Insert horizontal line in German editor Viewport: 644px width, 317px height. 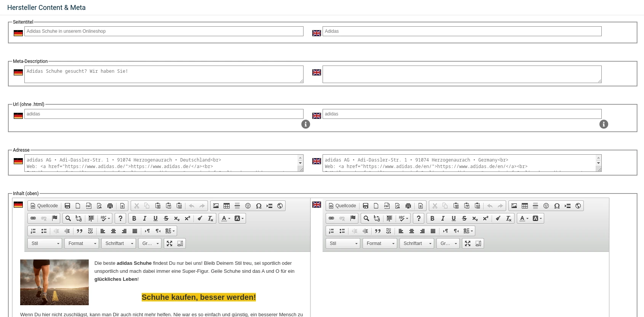point(237,206)
